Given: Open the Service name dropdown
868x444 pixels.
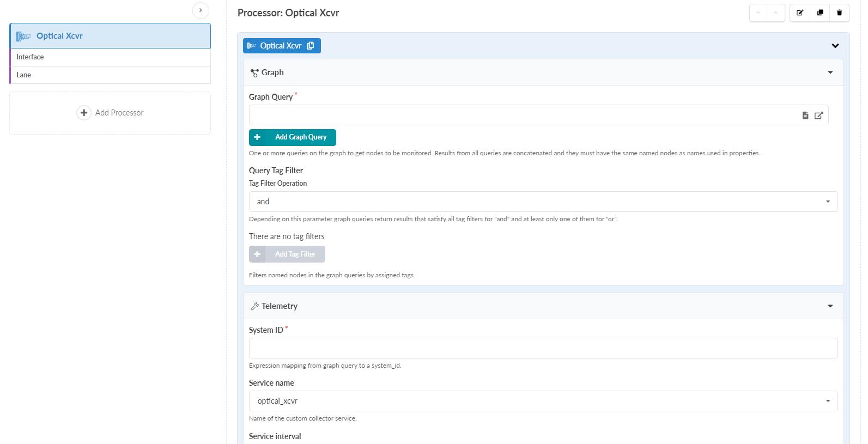Looking at the screenshot, I should pos(543,401).
